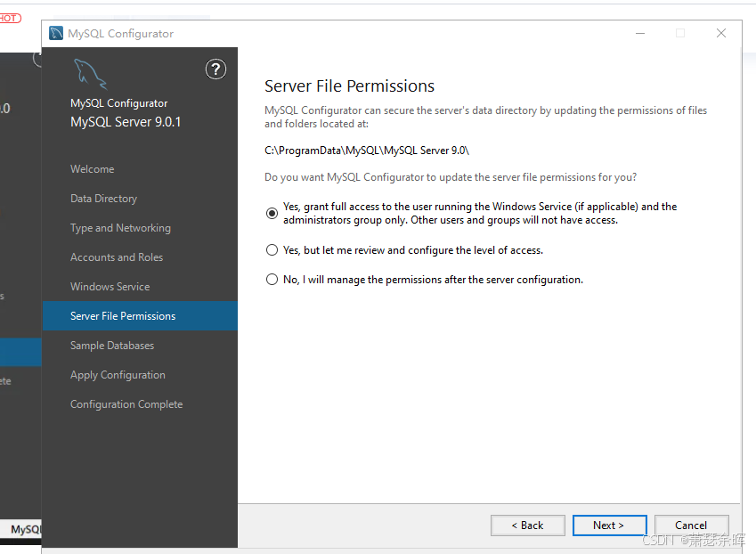Click the Next button
This screenshot has height=554, width=756.
pos(609,525)
